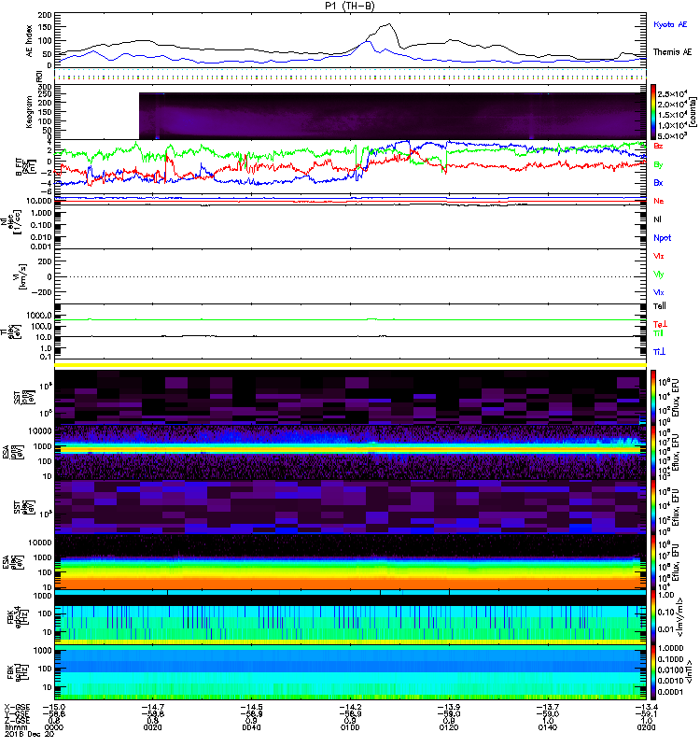Select the Themis AE legend label
Viewport: 700px width, 747px height.
click(672, 52)
